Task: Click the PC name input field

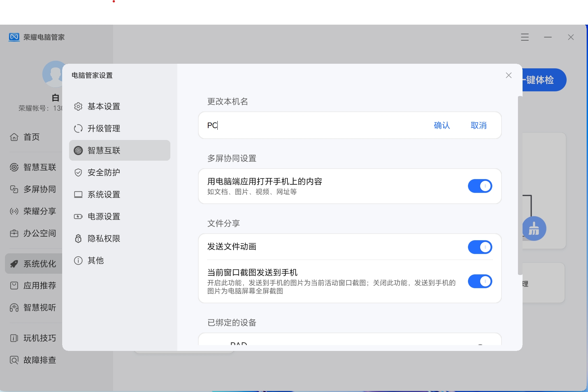Action: tap(312, 126)
